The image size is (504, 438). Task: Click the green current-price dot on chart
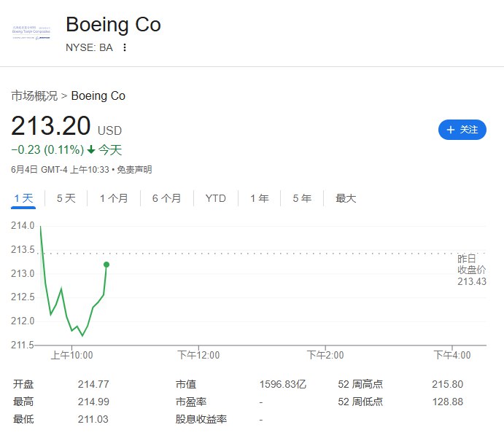click(106, 265)
